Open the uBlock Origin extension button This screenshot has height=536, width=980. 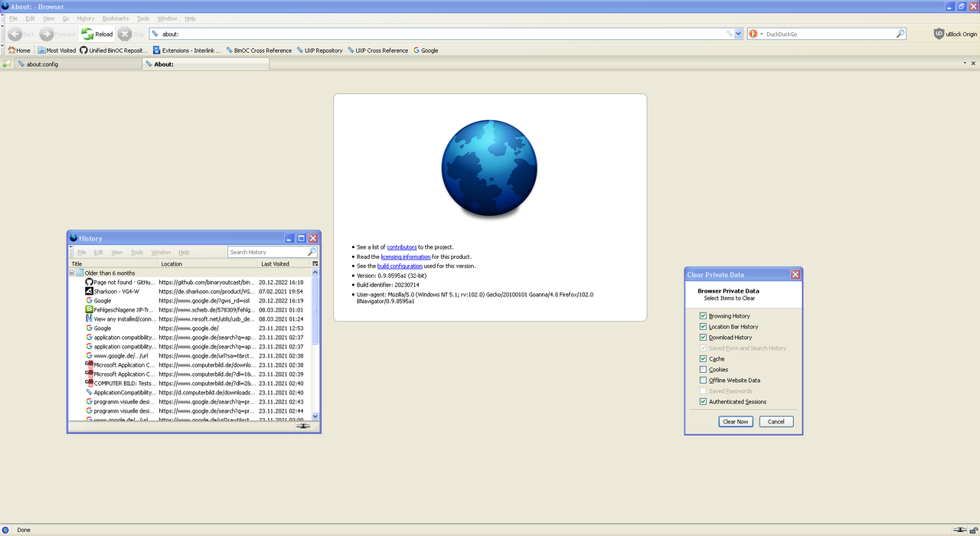[955, 34]
